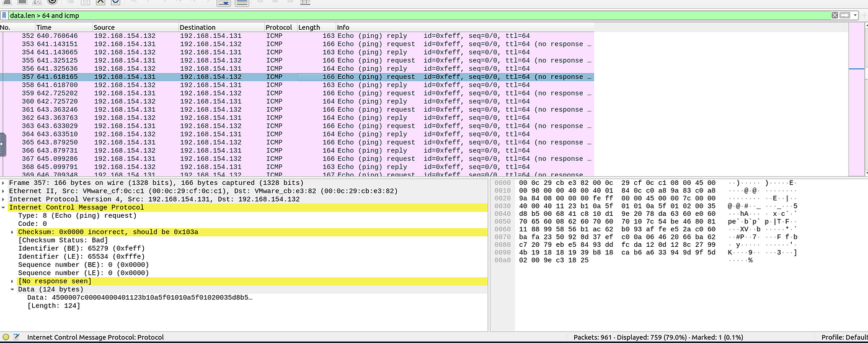Select packet 356 echo reply row
Viewport: 868px width, 343px height.
pos(297,68)
